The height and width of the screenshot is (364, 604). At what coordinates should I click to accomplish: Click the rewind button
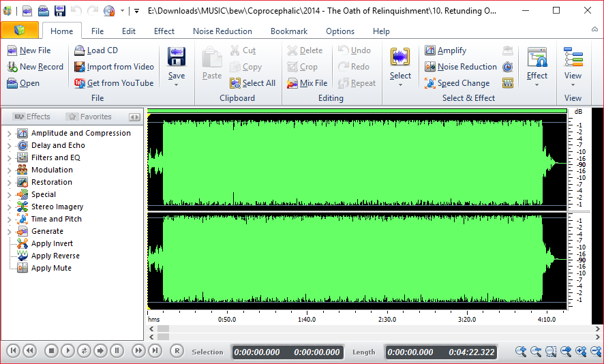pos(30,350)
